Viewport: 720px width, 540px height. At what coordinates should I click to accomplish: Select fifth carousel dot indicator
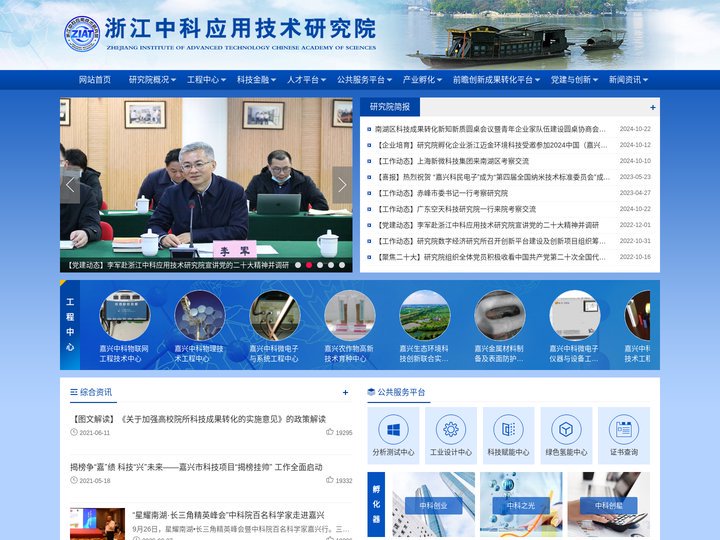pos(342,265)
